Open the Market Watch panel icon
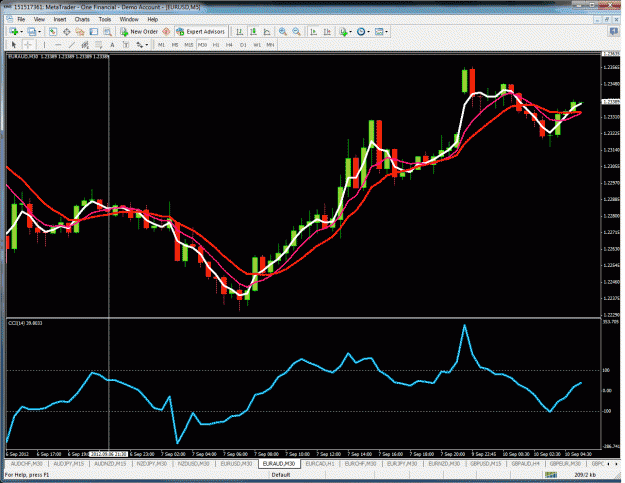The image size is (625, 483). click(53, 31)
